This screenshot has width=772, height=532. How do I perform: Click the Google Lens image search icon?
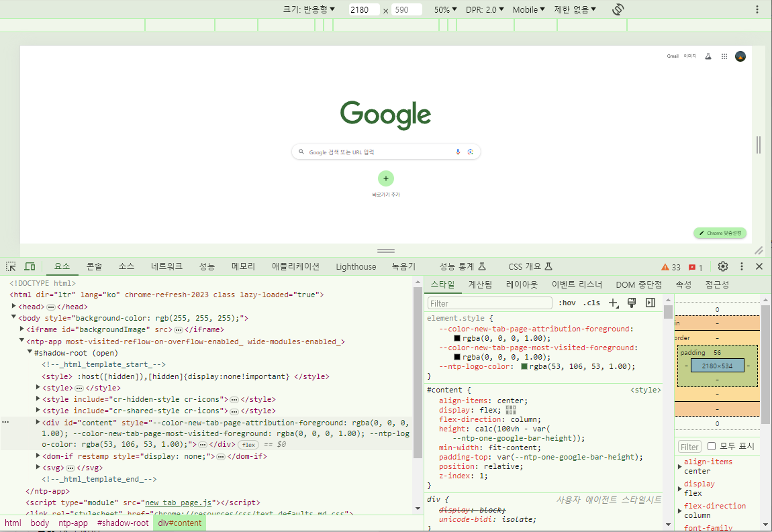pyautogui.click(x=470, y=152)
